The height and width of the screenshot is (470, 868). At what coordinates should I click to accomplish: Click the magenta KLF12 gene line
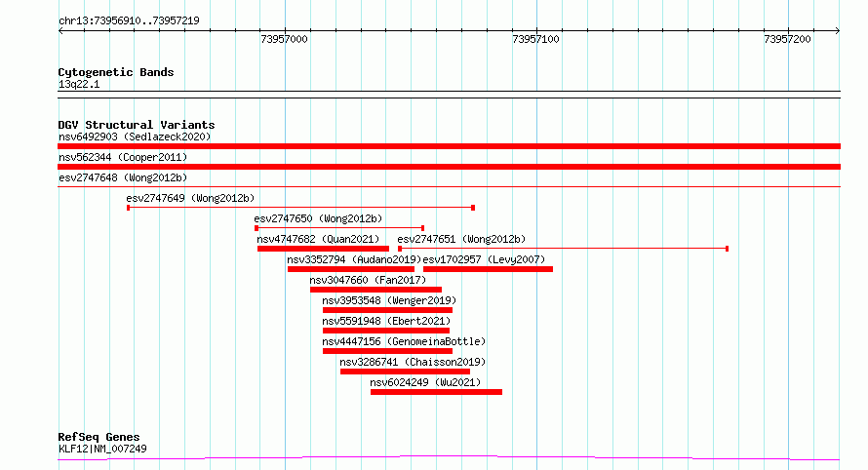449,458
